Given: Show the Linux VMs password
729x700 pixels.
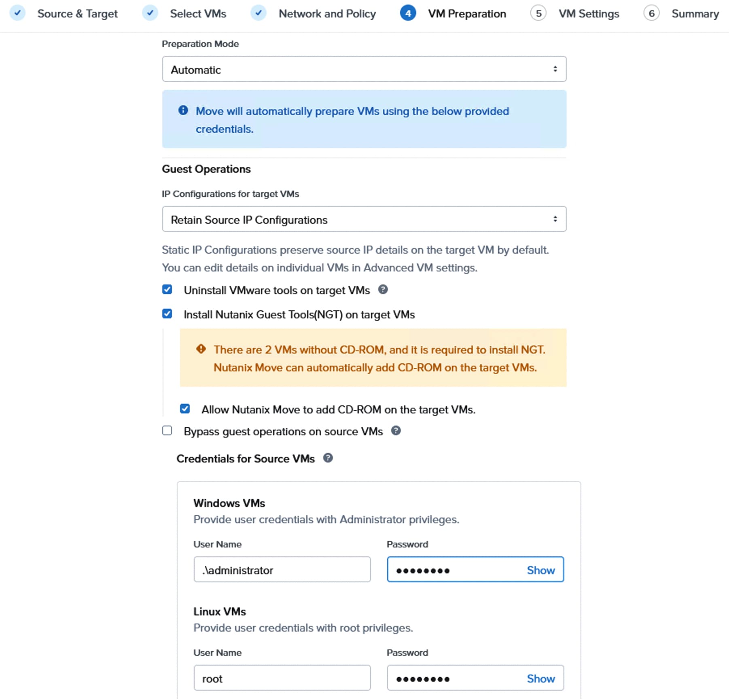Looking at the screenshot, I should tap(541, 678).
